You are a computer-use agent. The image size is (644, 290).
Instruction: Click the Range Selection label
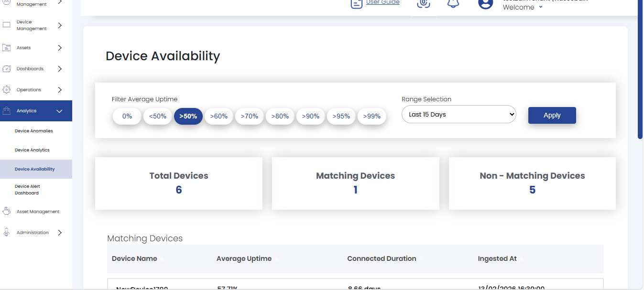pyautogui.click(x=426, y=99)
